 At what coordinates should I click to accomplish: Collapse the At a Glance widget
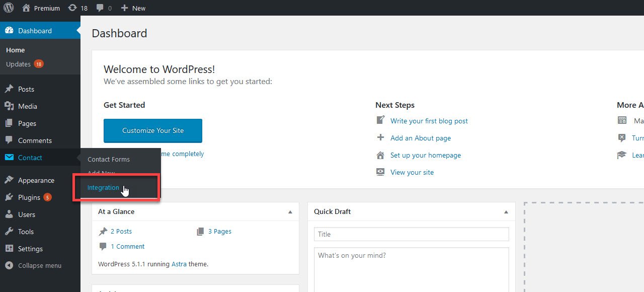(290, 212)
